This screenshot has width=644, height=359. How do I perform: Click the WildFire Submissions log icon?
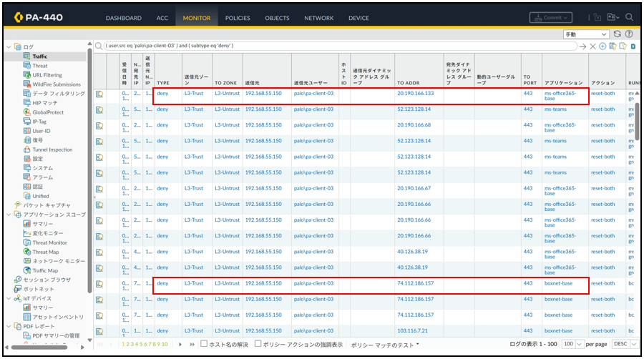pyautogui.click(x=27, y=84)
